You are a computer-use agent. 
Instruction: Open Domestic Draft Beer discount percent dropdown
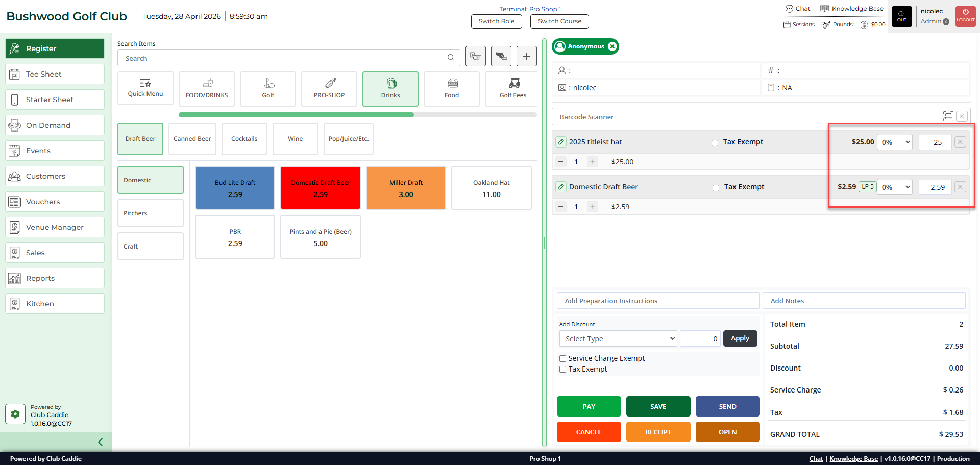click(895, 187)
